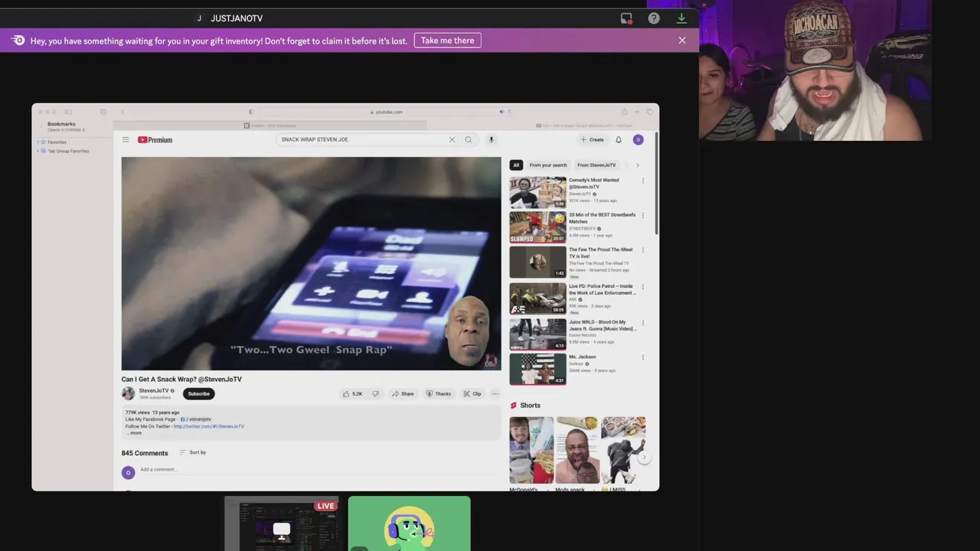Open more options for Live PD video
The height and width of the screenshot is (551, 980).
coord(642,287)
